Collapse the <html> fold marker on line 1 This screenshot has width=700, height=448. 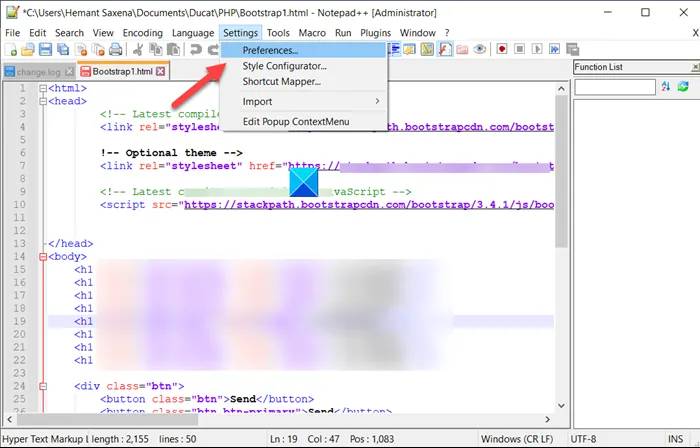[43, 88]
